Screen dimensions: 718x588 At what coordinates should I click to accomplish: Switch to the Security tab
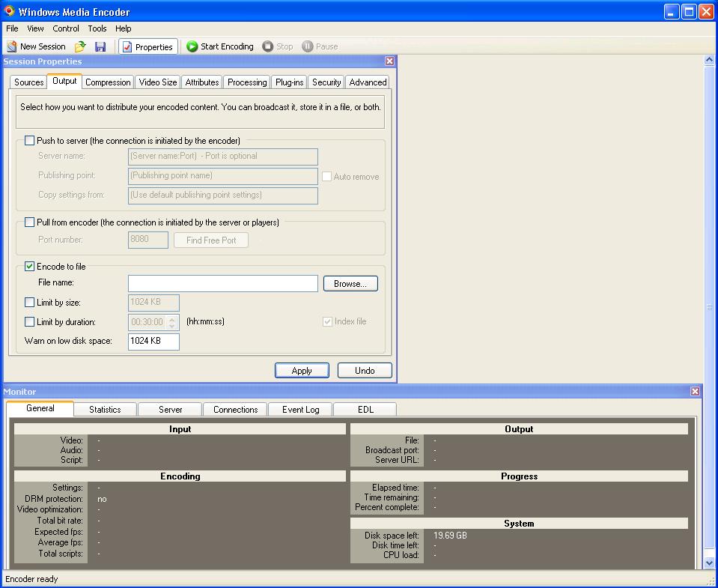[326, 82]
